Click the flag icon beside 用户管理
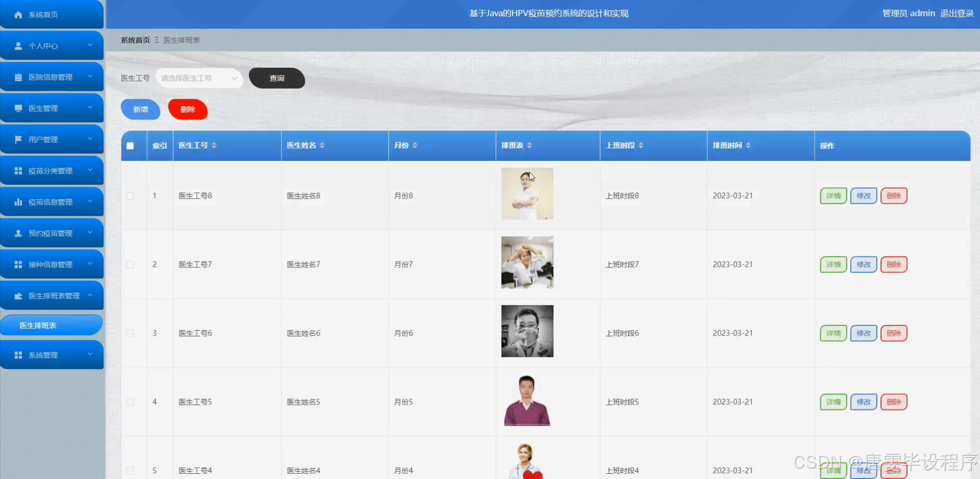The height and width of the screenshot is (479, 980). tap(18, 139)
